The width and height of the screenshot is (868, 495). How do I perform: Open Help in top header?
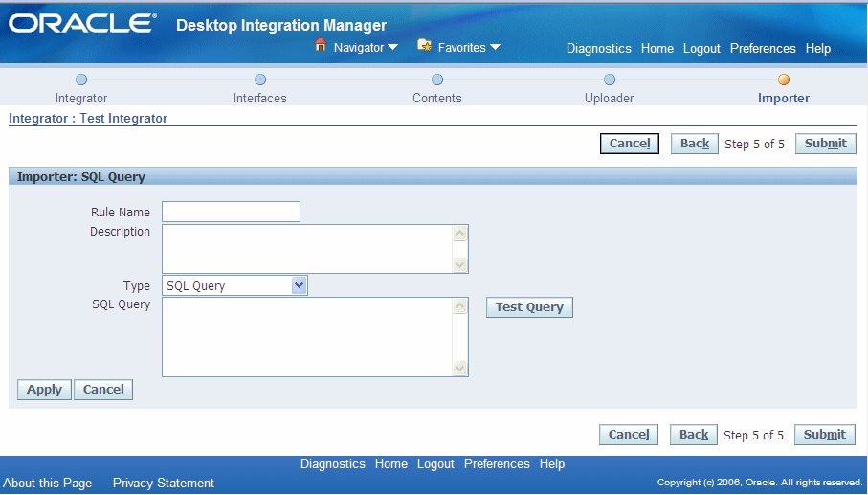point(818,49)
